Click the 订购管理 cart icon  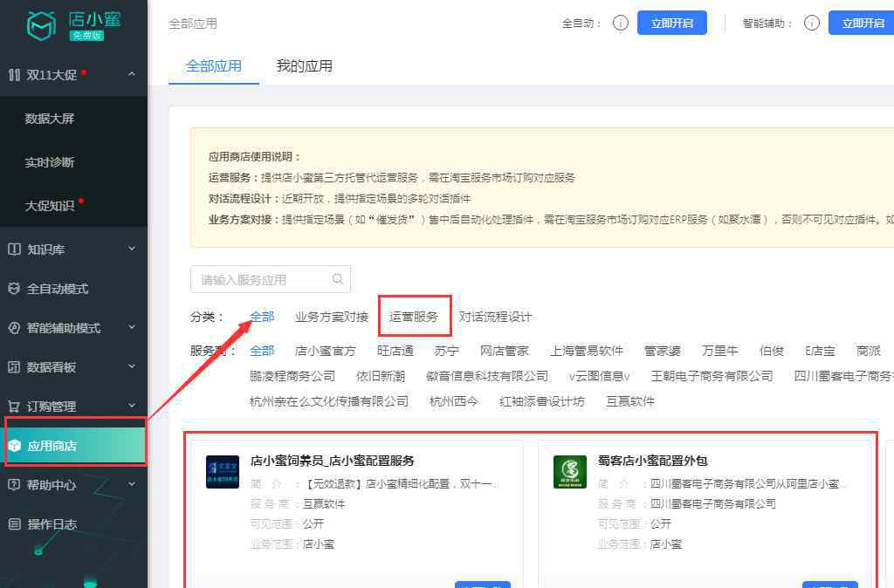click(x=14, y=406)
